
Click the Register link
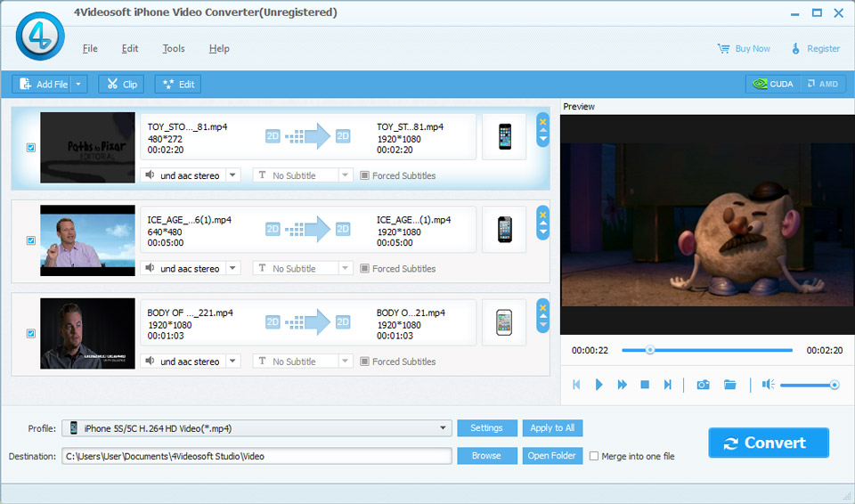816,49
